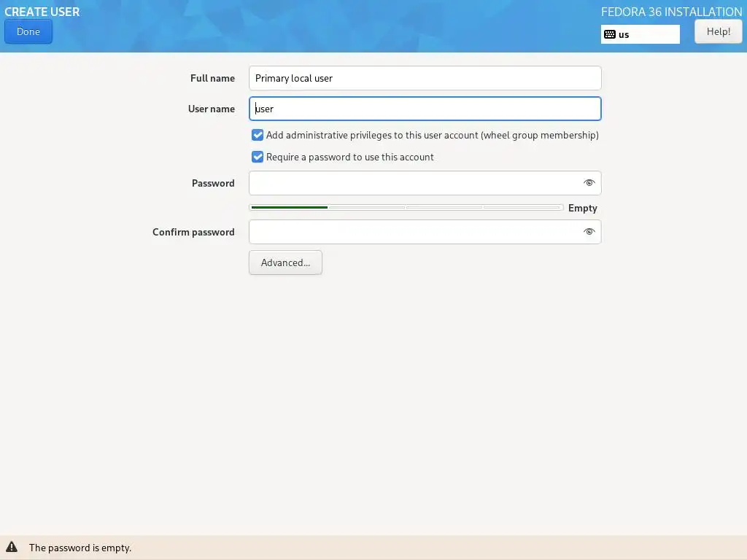The image size is (747, 560).
Task: Click the 'Full name' label
Action: pos(212,78)
